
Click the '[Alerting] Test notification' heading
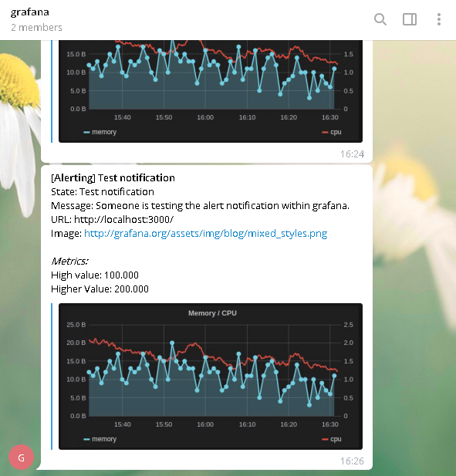113,178
